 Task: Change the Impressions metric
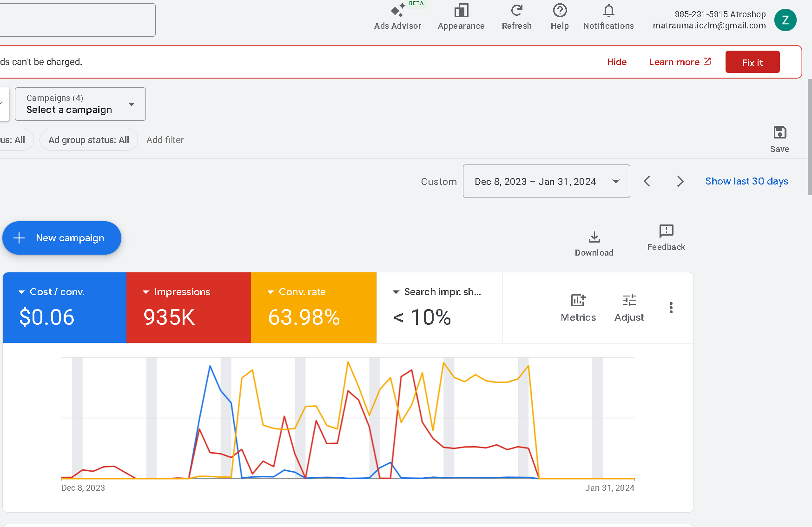click(x=177, y=292)
